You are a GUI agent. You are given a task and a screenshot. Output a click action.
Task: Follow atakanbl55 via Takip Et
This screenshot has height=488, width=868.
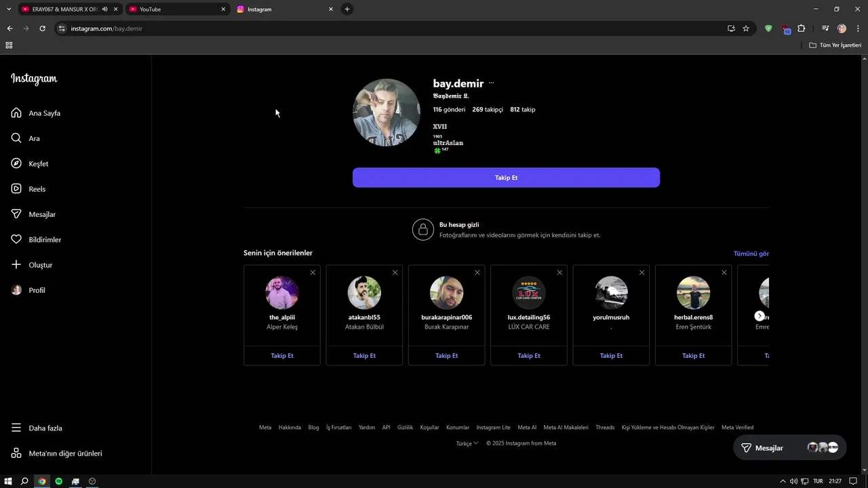click(364, 356)
